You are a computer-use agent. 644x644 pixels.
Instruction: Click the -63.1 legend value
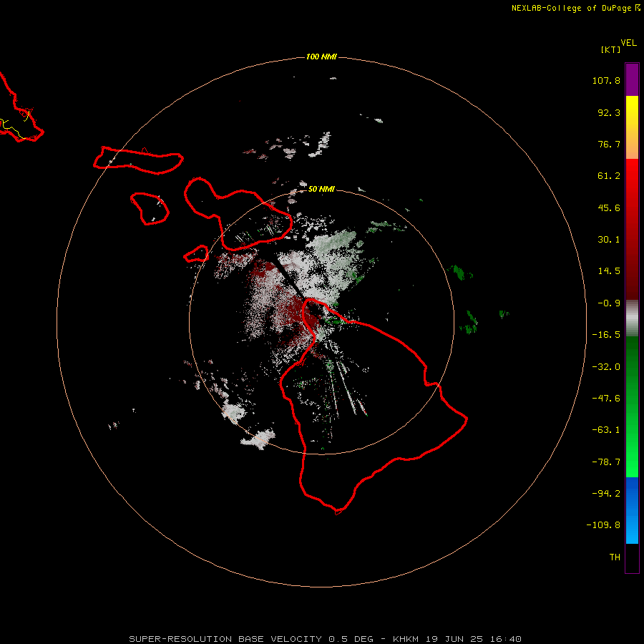pyautogui.click(x=606, y=430)
